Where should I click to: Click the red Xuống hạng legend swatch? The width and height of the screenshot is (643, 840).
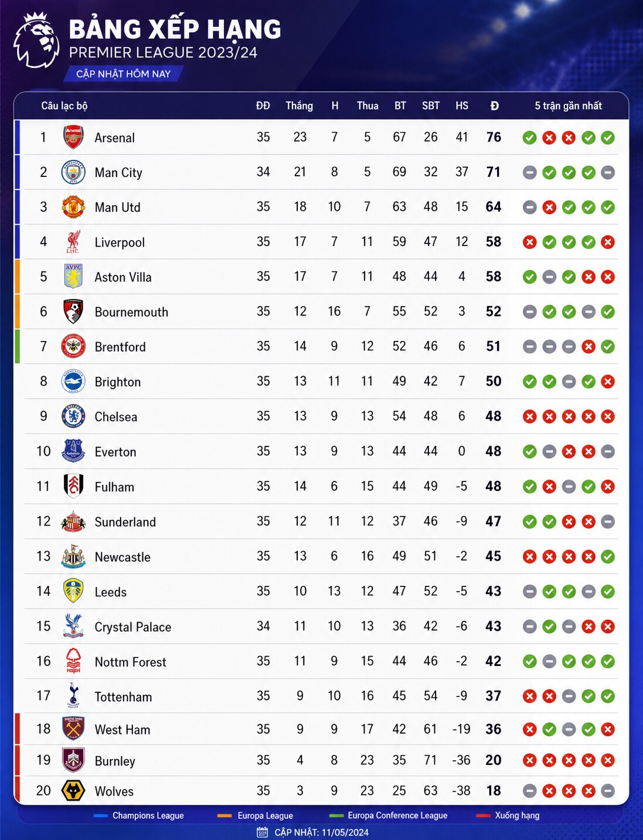[x=483, y=815]
